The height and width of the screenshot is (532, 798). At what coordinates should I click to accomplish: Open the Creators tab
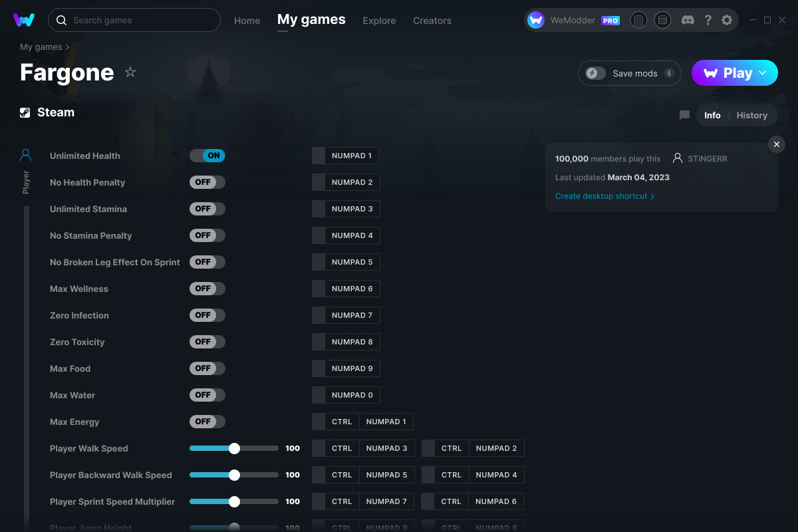click(432, 21)
